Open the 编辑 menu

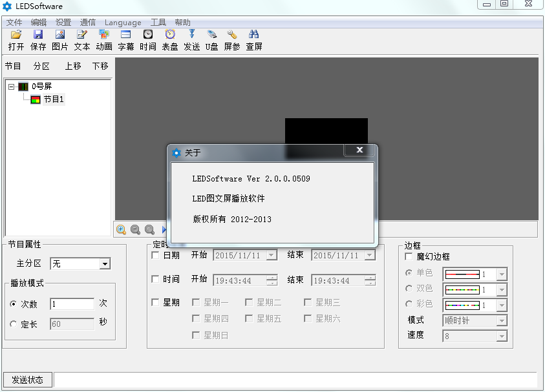pyautogui.click(x=39, y=23)
